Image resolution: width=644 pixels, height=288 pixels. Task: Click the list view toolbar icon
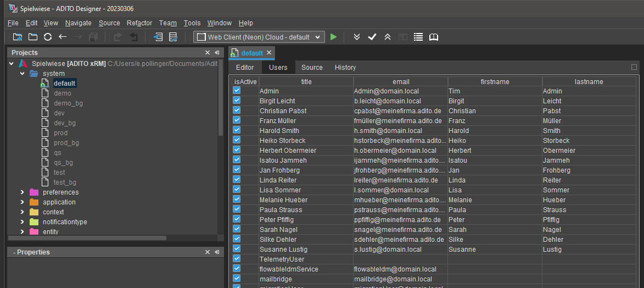pos(418,37)
